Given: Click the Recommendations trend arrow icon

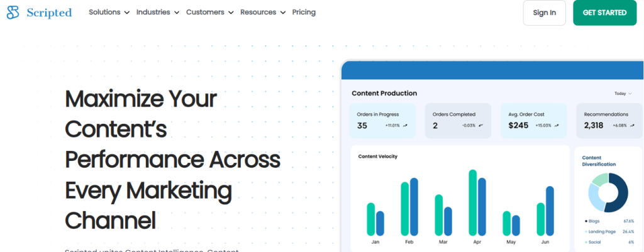Looking at the screenshot, I should (x=633, y=126).
